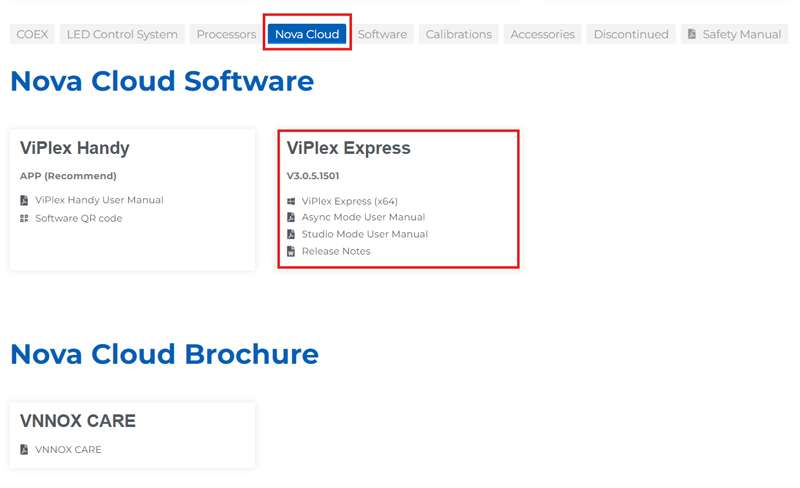Click PDF icon beside Studio Mode User Manual

pyautogui.click(x=291, y=234)
